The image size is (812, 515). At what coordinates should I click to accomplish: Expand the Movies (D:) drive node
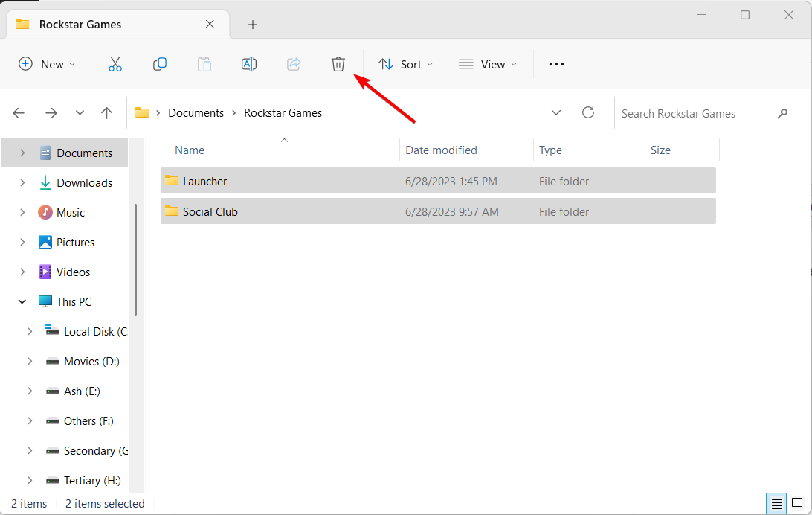point(30,361)
